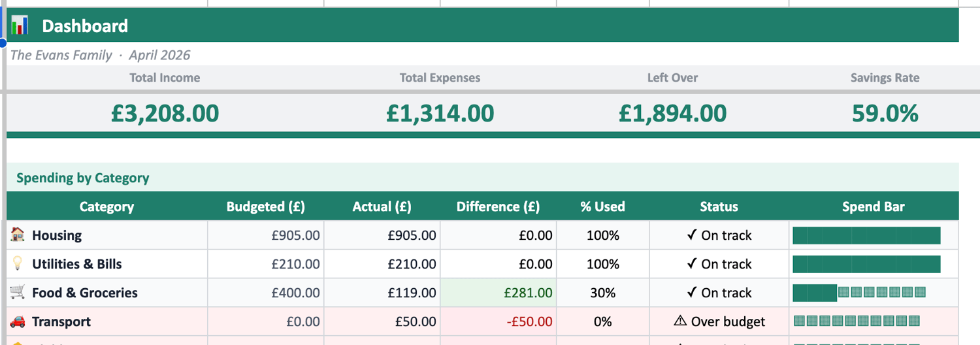The image size is (980, 345).
Task: Click the Left Over £1,894.00 value
Action: [x=672, y=113]
